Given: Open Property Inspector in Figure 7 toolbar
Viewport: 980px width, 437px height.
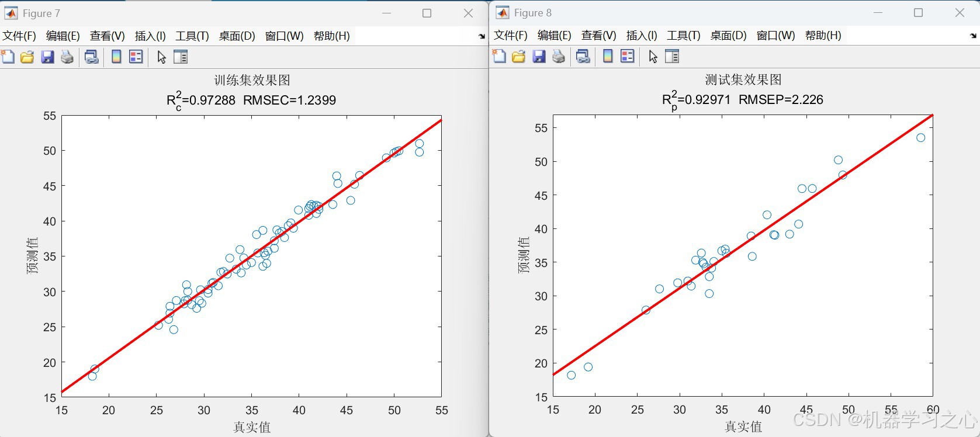Looking at the screenshot, I should click(x=181, y=57).
